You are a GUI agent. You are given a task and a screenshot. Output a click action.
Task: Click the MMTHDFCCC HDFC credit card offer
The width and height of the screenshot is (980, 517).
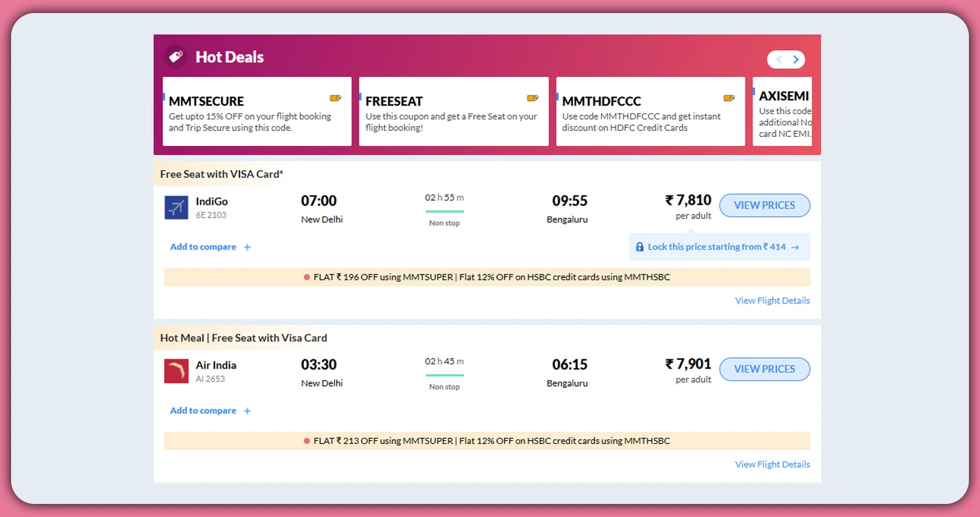coord(650,111)
